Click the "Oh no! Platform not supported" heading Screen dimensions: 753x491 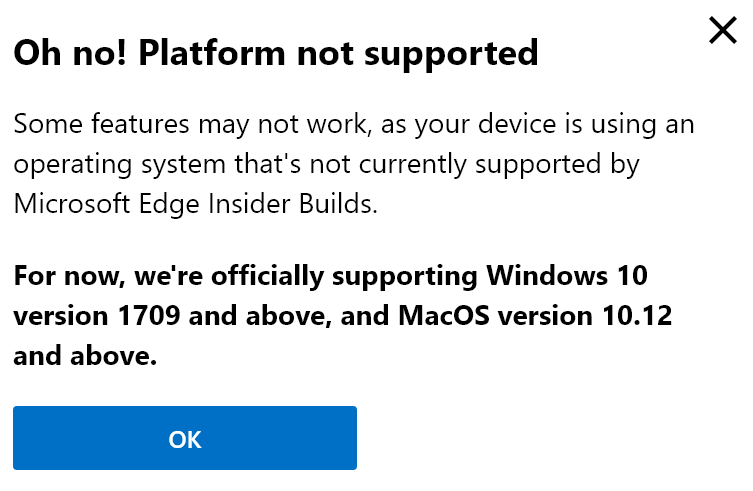click(x=276, y=53)
